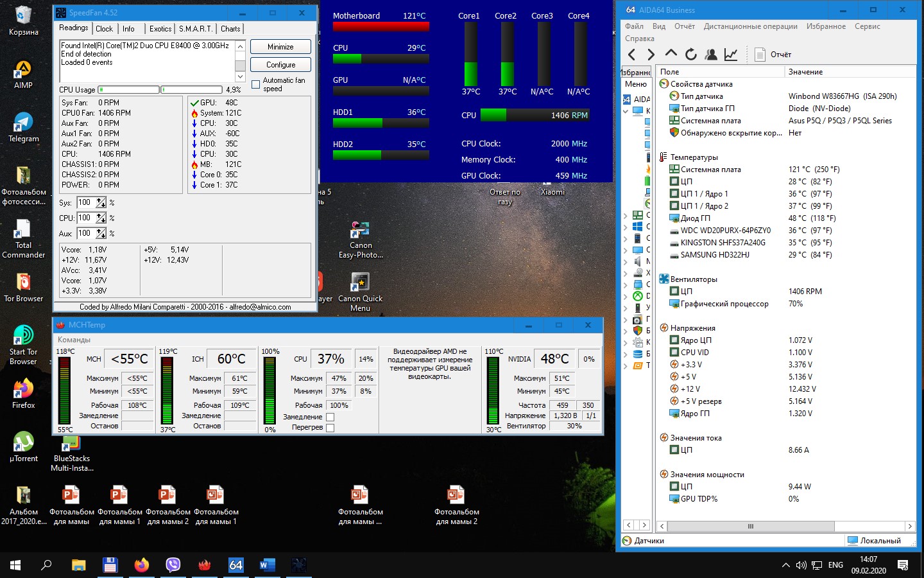This screenshot has height=578, width=924.
Task: Click the Sys fan speed spinner arrows
Action: [101, 202]
